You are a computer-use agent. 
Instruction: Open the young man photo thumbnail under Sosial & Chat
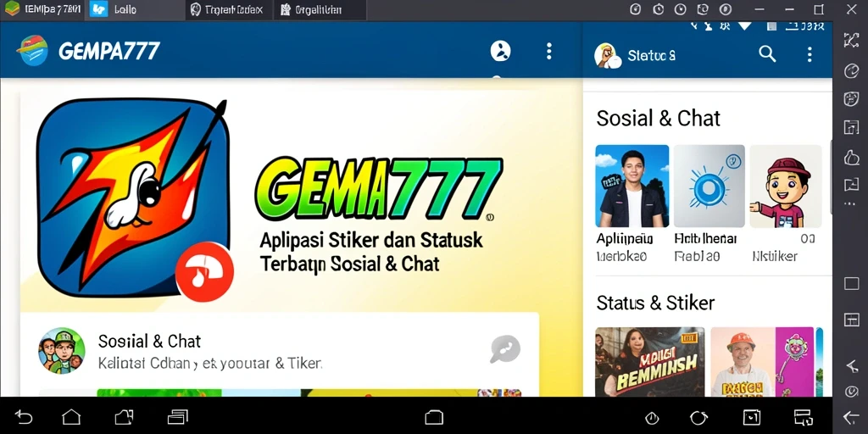coord(632,186)
